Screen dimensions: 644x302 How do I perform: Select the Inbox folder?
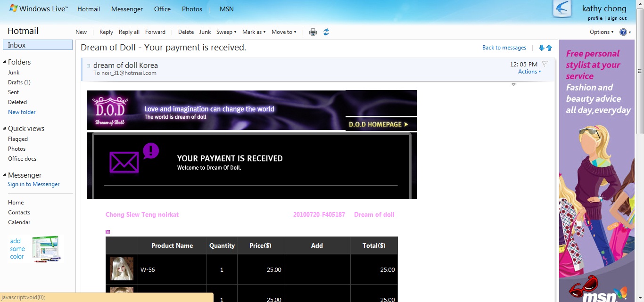coord(38,45)
